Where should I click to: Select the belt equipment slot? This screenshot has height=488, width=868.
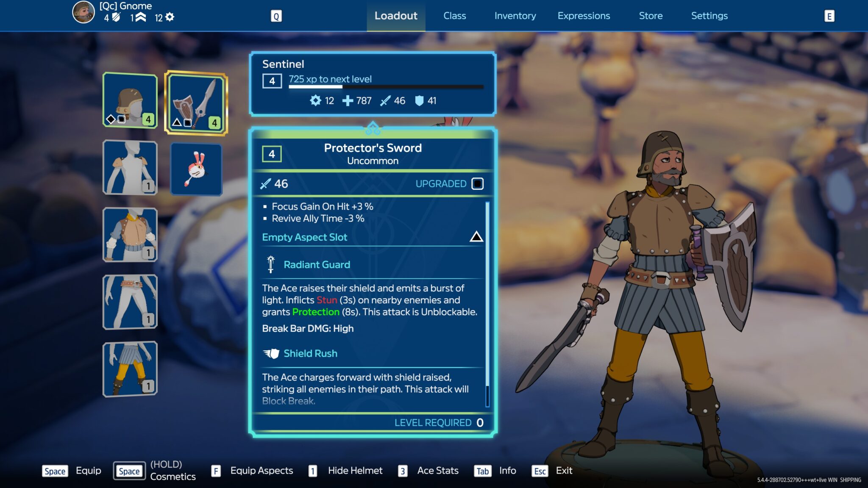(130, 302)
